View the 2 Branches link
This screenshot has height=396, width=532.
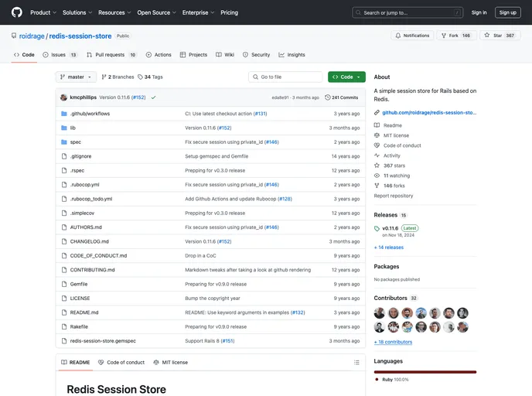pyautogui.click(x=118, y=77)
